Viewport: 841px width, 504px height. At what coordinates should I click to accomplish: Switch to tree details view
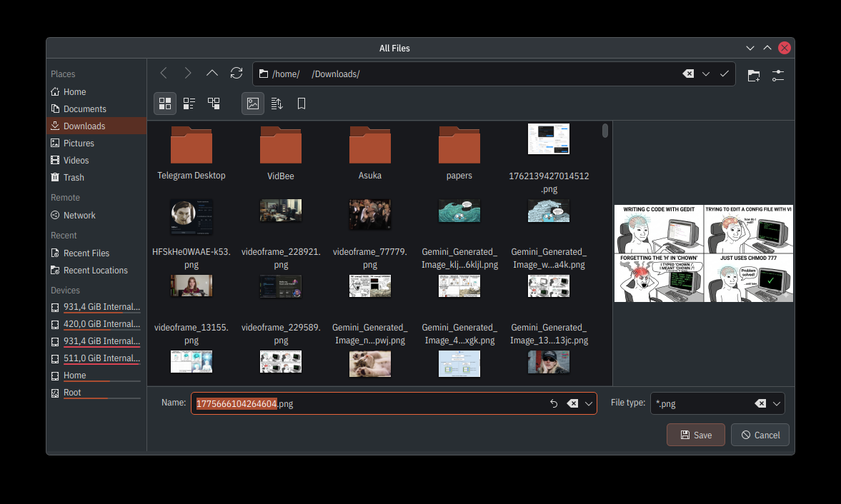pyautogui.click(x=214, y=104)
